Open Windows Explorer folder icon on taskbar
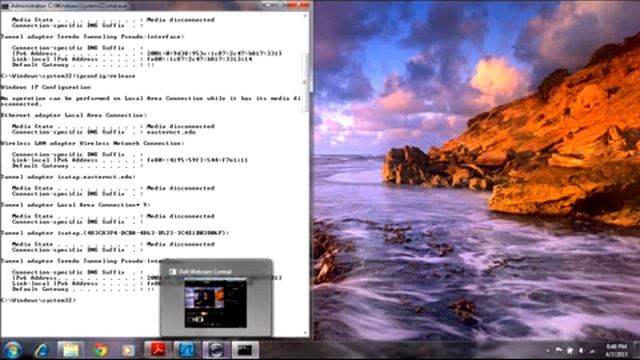This screenshot has width=640, height=360. point(71,350)
